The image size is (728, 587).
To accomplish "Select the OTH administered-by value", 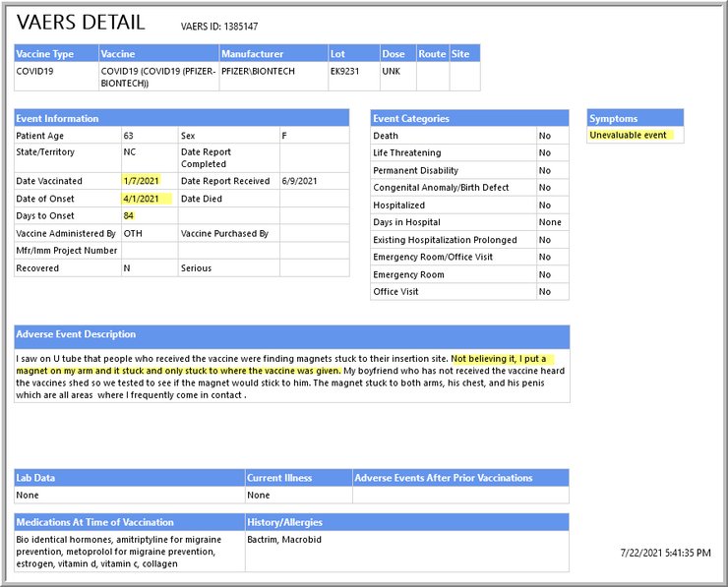I will tap(133, 233).
